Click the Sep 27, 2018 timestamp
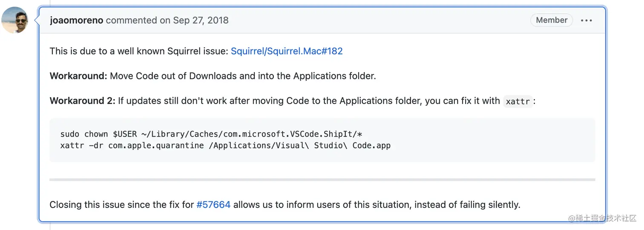Screen dimensions: 644x230 [201, 20]
